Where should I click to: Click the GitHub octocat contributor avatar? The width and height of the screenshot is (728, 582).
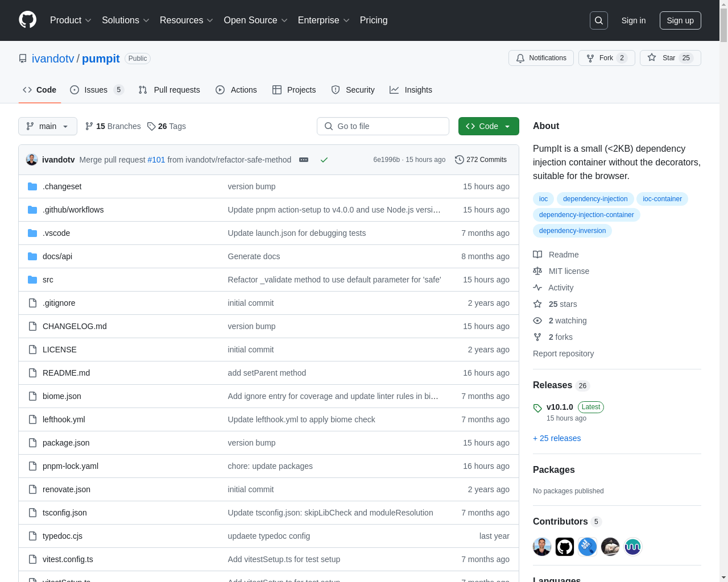565,547
